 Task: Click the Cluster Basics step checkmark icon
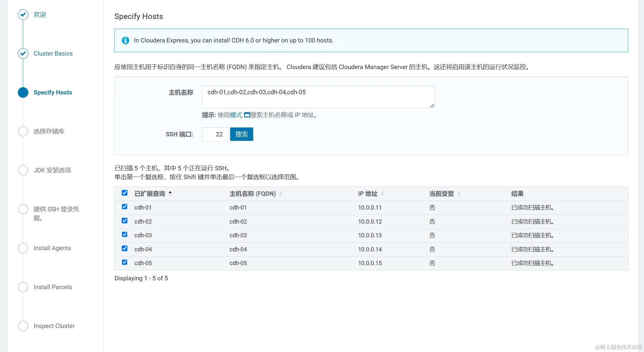(x=23, y=54)
